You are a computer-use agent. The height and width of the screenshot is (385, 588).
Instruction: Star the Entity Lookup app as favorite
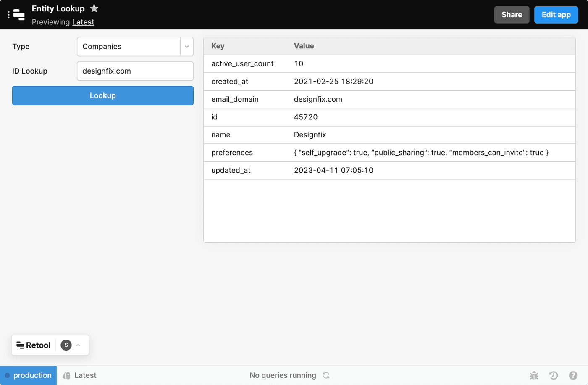(94, 8)
